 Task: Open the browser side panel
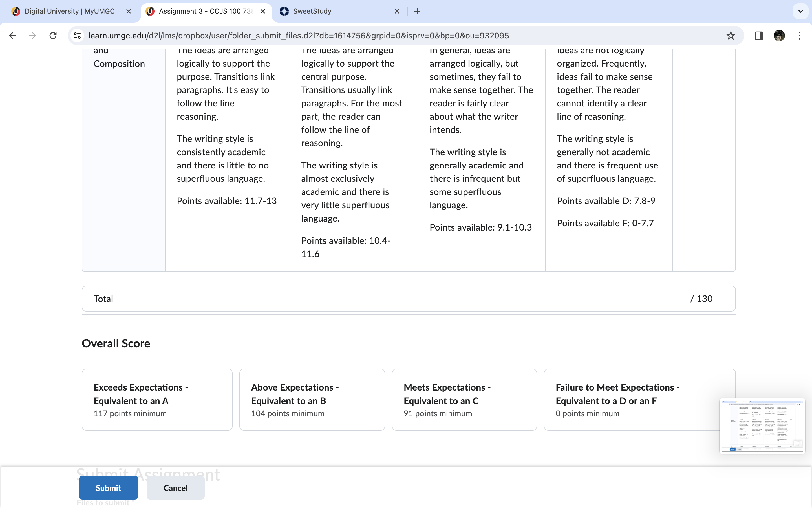click(759, 36)
